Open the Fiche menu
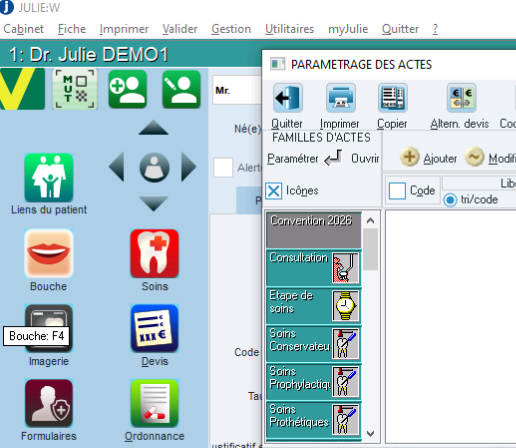516x448 pixels. (x=72, y=29)
